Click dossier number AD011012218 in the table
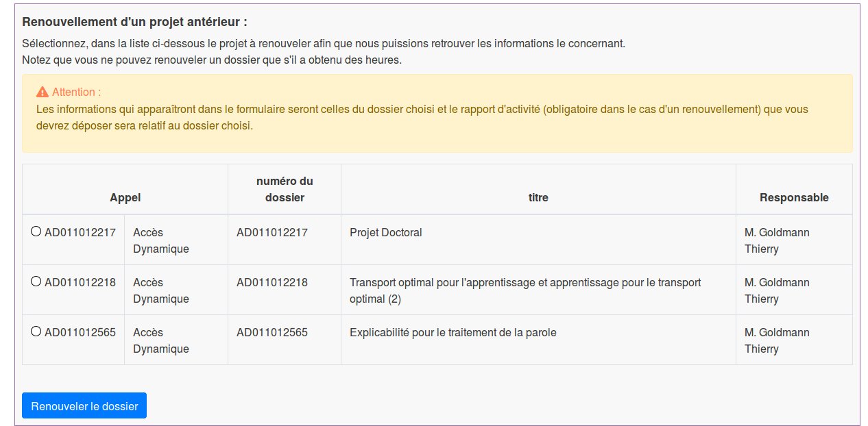 [273, 282]
